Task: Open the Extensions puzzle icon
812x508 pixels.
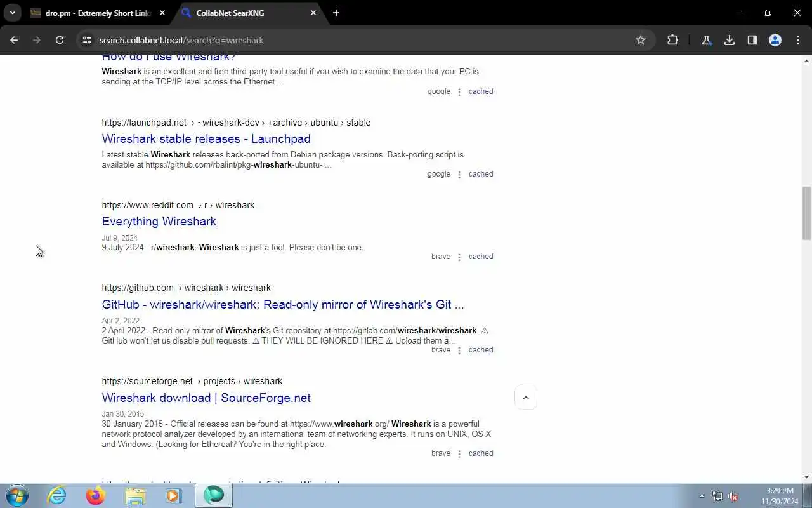Action: (x=673, y=40)
